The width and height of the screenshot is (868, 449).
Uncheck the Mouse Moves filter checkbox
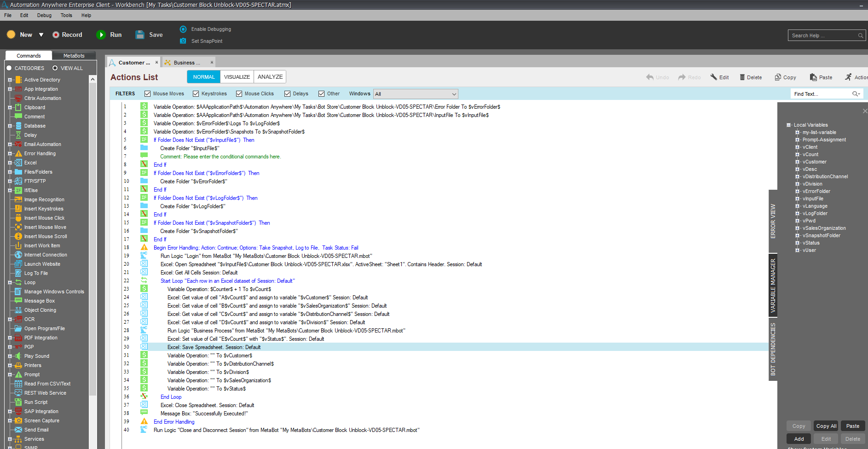click(x=148, y=94)
